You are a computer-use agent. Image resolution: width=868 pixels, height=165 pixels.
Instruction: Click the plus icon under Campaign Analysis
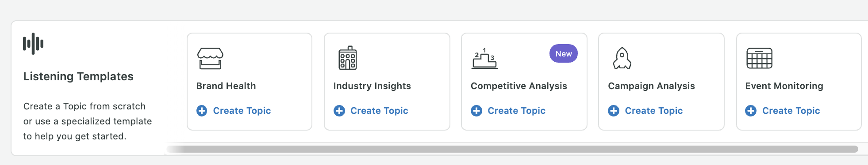coord(614,111)
